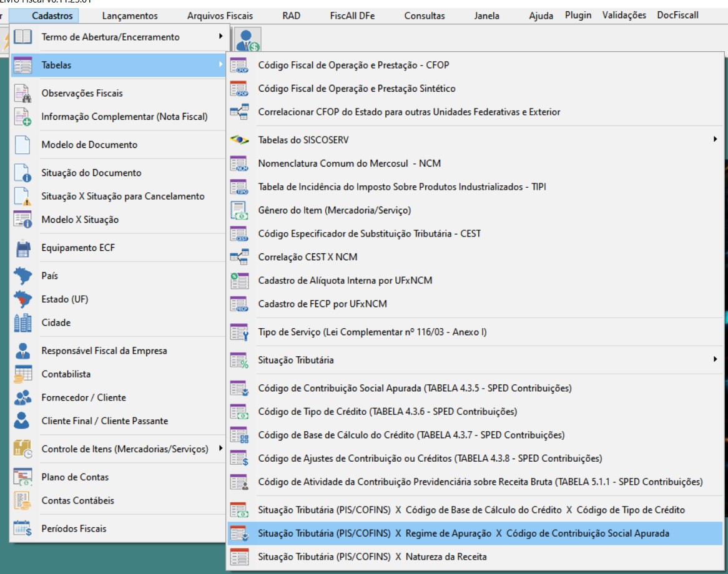
Task: Select Contas Contábeis entry
Action: pos(118,500)
